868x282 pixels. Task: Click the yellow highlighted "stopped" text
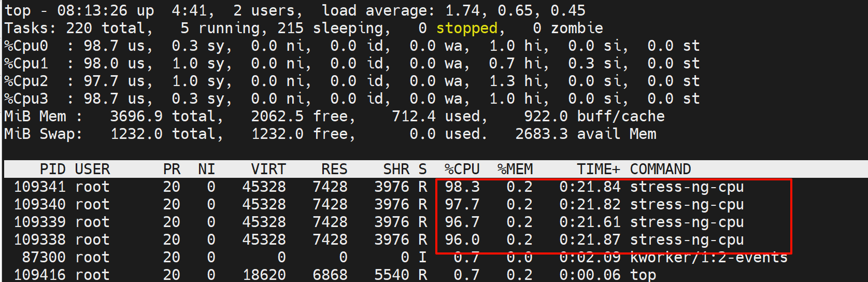(x=466, y=28)
